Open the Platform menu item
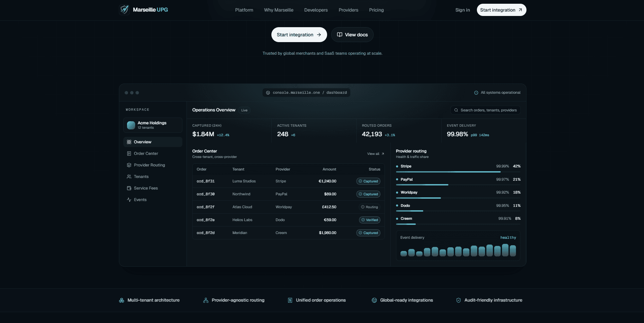This screenshot has width=644, height=323. pyautogui.click(x=244, y=10)
